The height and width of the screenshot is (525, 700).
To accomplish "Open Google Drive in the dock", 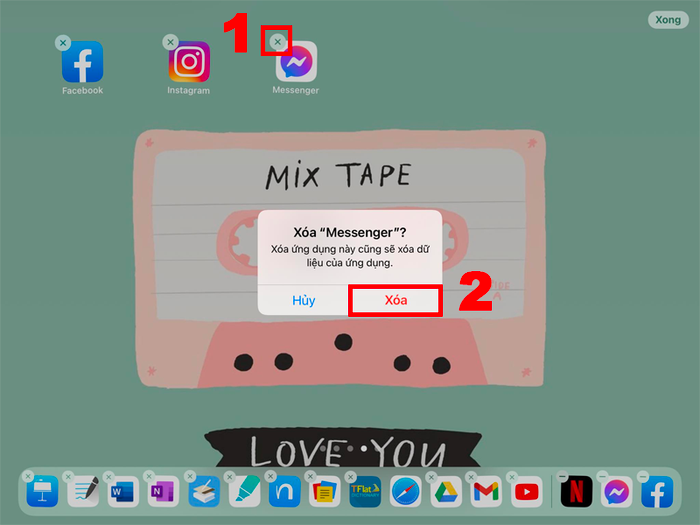I will click(446, 491).
